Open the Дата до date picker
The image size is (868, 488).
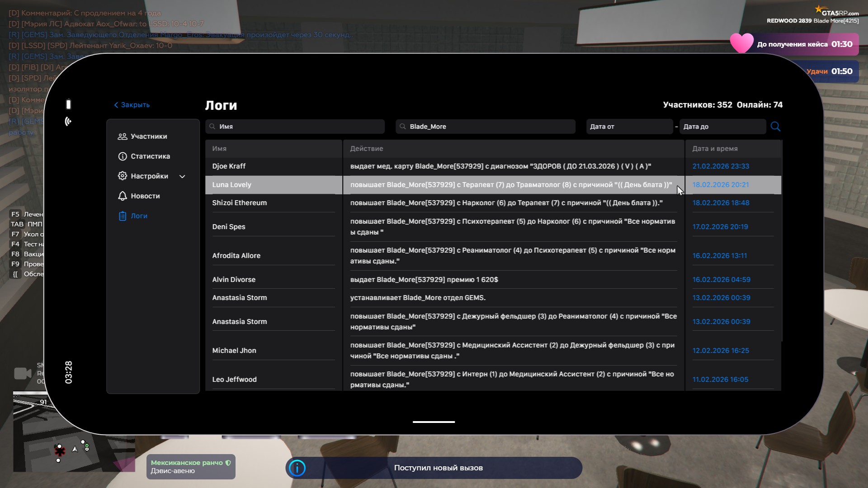coord(722,127)
